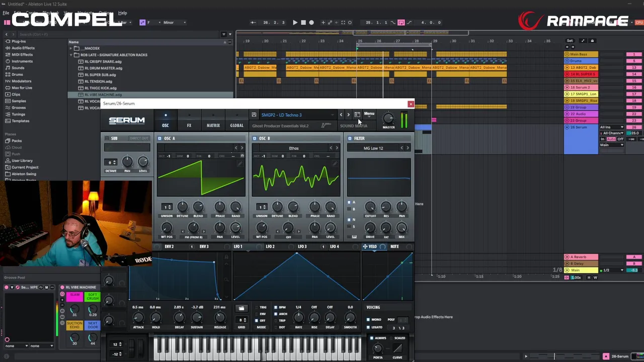644x362 pixels.
Task: Open Serum Menu dropdown
Action: (x=369, y=114)
